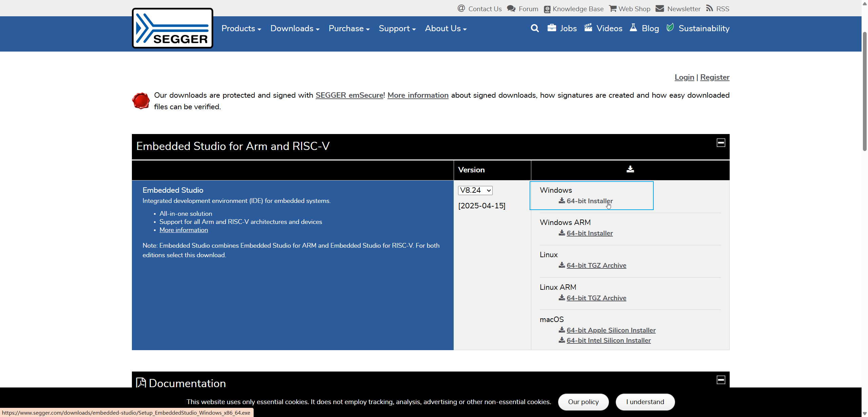Click the page vertical scrollbar thumb
Screen dimensions: 868x417
[865, 92]
